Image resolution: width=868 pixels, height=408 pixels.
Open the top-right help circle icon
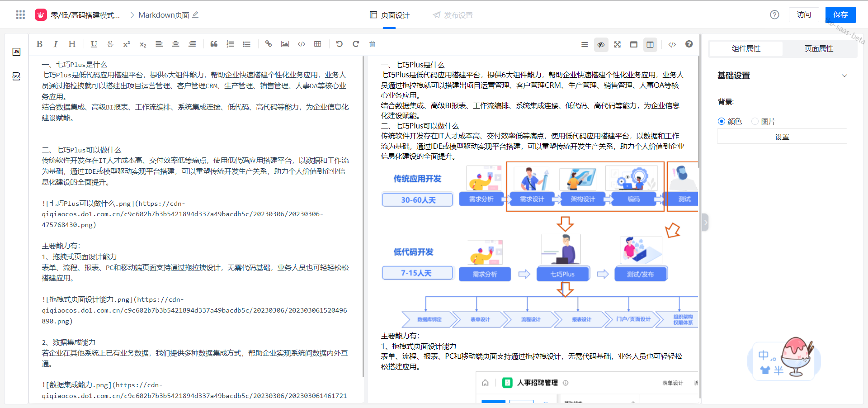[x=774, y=15]
